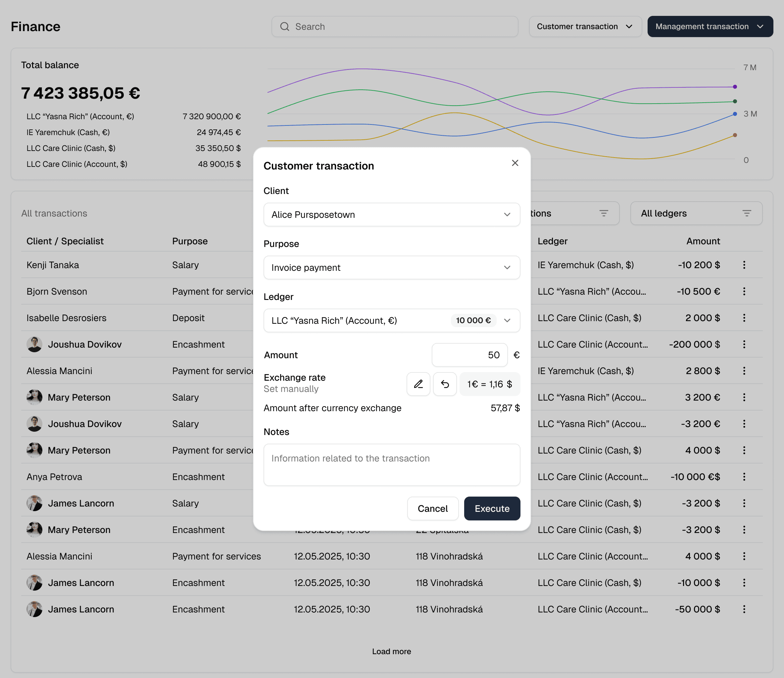Close the Customer transaction dialog
This screenshot has height=678, width=784.
(514, 163)
